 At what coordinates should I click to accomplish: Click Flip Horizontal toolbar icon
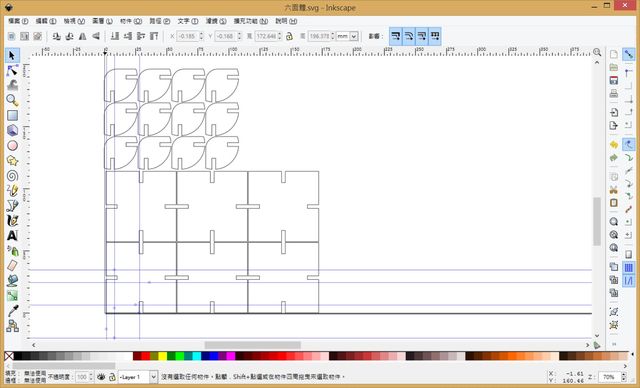tap(82, 36)
